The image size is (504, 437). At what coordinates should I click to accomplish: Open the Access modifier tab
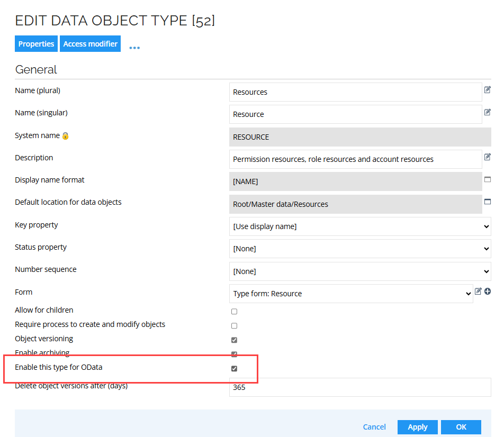[x=90, y=44]
